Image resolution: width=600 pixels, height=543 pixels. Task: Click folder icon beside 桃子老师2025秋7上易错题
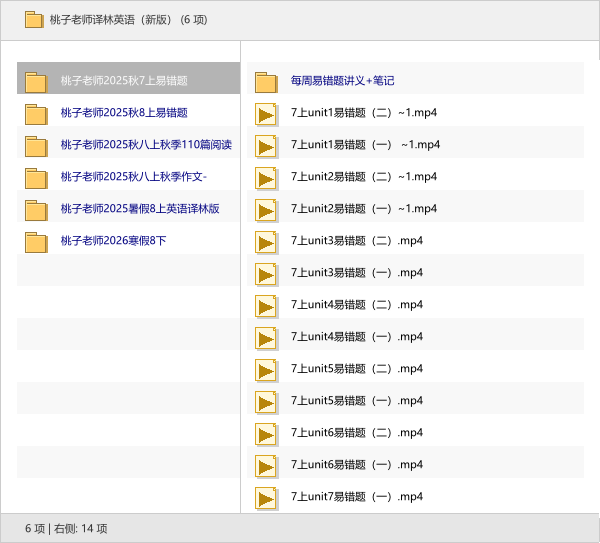(36, 81)
